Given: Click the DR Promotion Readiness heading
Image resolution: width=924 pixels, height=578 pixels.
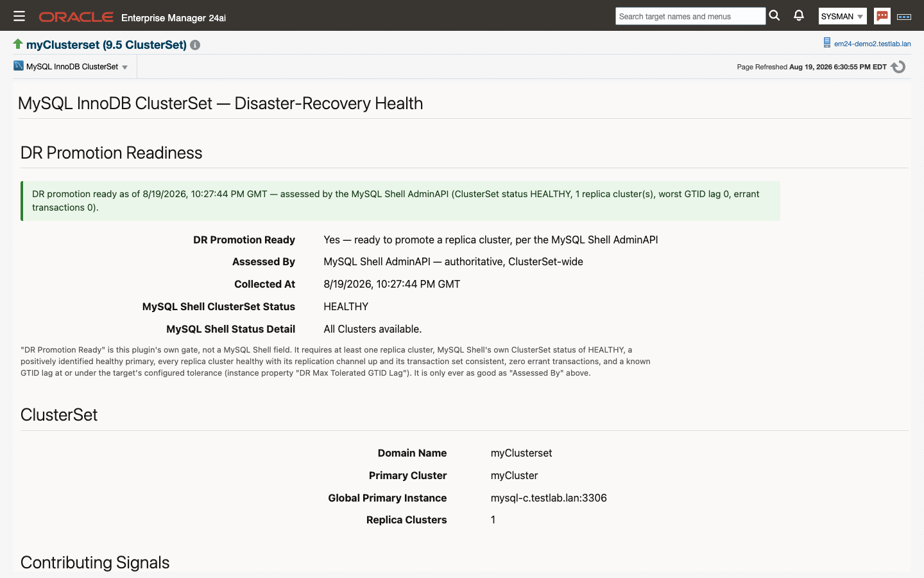Looking at the screenshot, I should [x=111, y=153].
